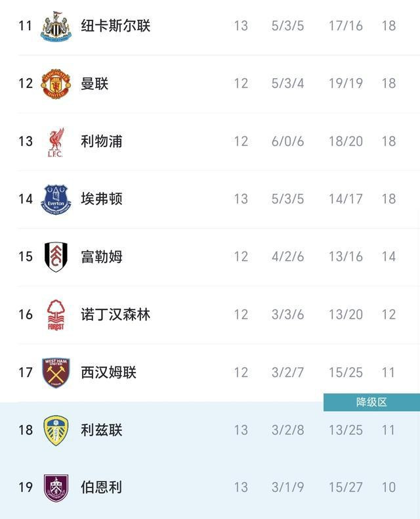Tap the 西汉姆联 team name
Screen dimensions: 420x519
[108, 372]
